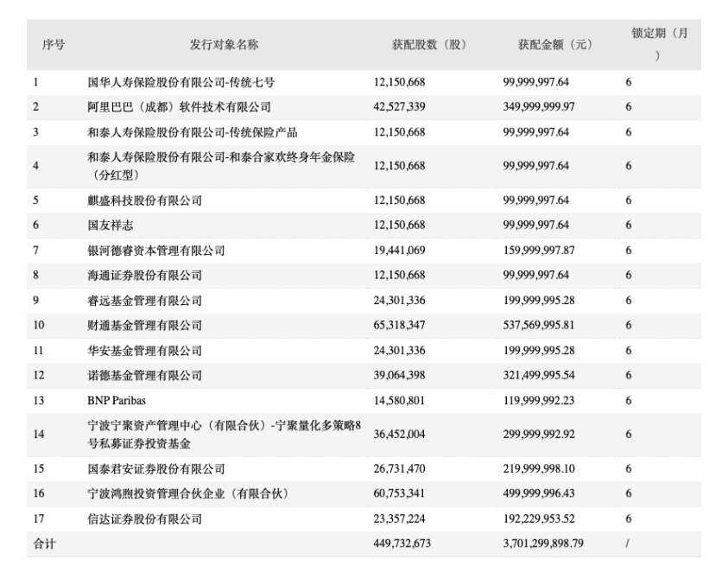The height and width of the screenshot is (566, 728).
Task: Select 和泰合家欢终身年金保险（分红型） name cell
Action: tap(221, 166)
